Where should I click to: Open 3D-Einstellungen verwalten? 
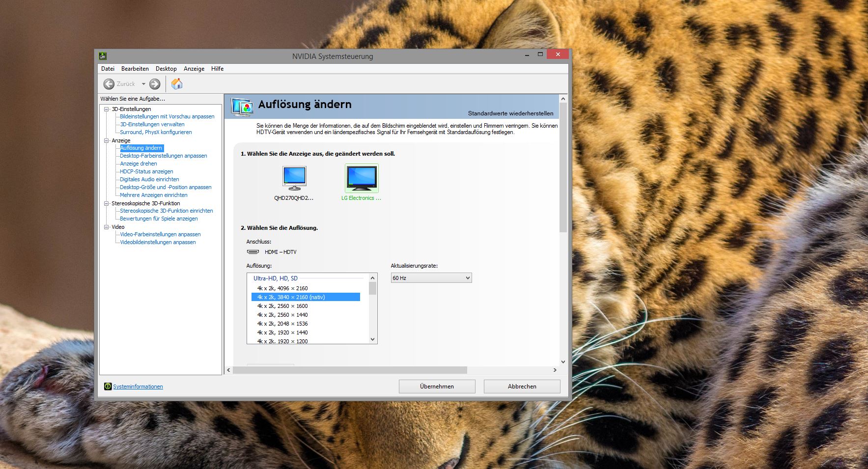point(152,124)
